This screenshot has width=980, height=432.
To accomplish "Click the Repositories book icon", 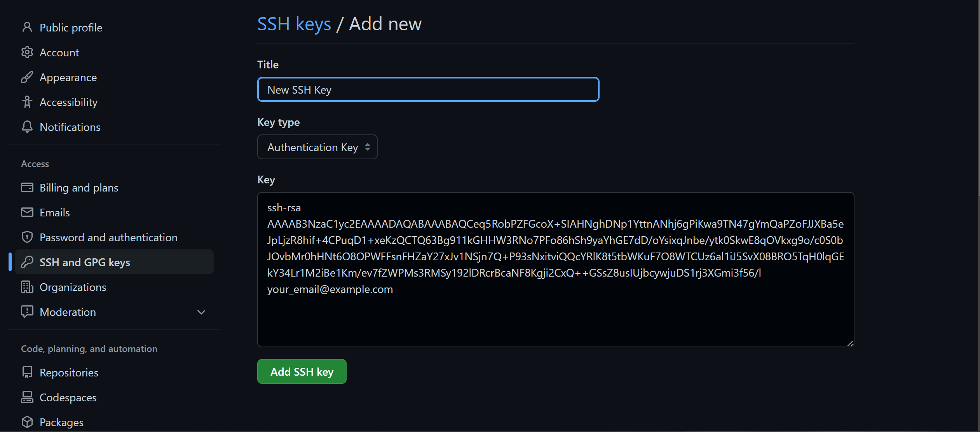I will pyautogui.click(x=27, y=372).
